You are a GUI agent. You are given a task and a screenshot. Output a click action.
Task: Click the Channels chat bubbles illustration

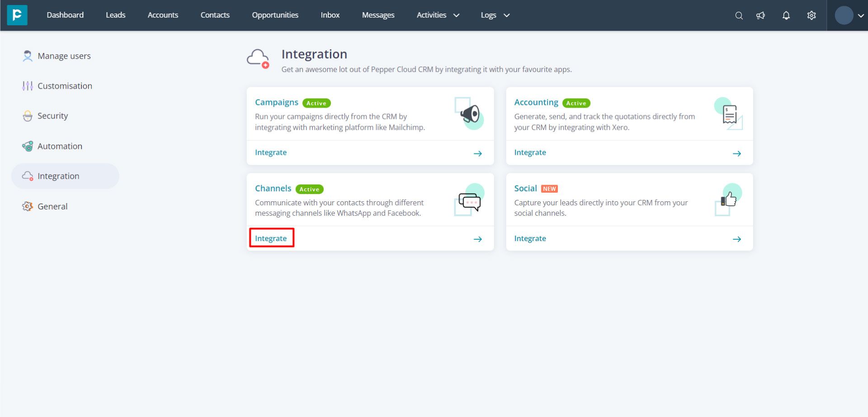470,199
